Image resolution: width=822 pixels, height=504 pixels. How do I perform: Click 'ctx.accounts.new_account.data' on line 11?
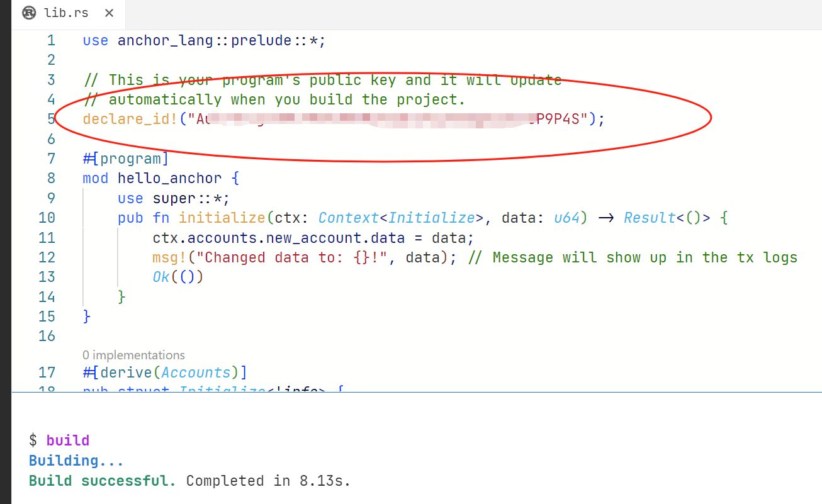tap(278, 238)
